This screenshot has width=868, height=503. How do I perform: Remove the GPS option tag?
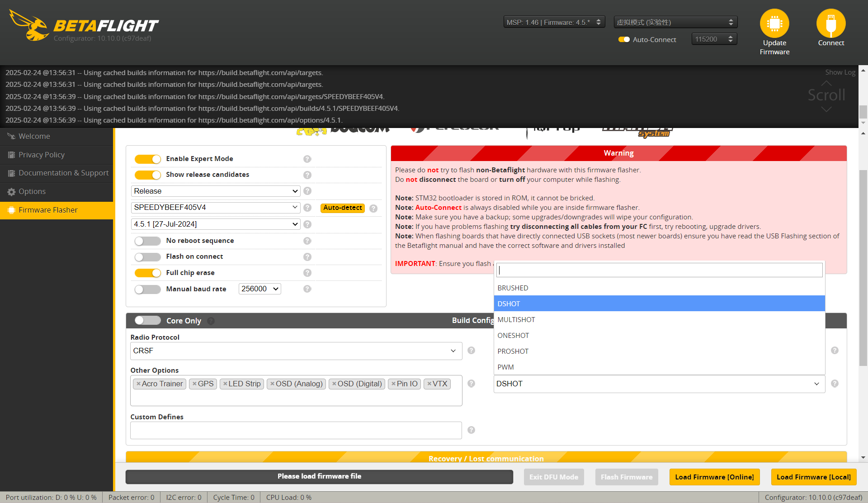point(194,384)
